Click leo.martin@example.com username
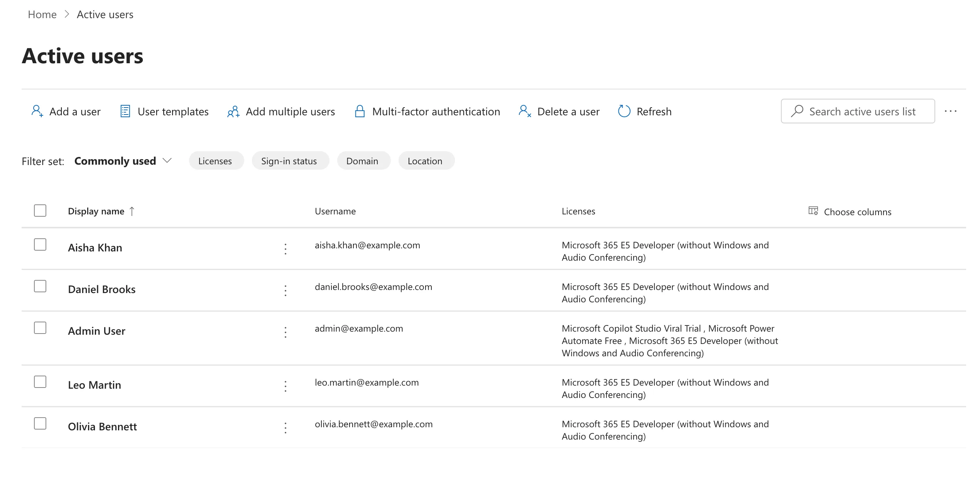Screen dimensions: 980x482 pos(367,383)
